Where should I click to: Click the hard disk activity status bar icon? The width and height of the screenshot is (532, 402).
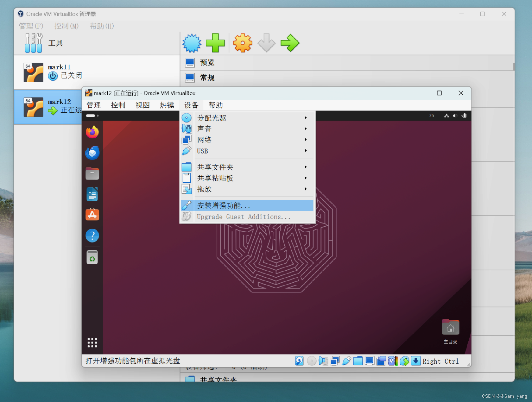pyautogui.click(x=299, y=361)
